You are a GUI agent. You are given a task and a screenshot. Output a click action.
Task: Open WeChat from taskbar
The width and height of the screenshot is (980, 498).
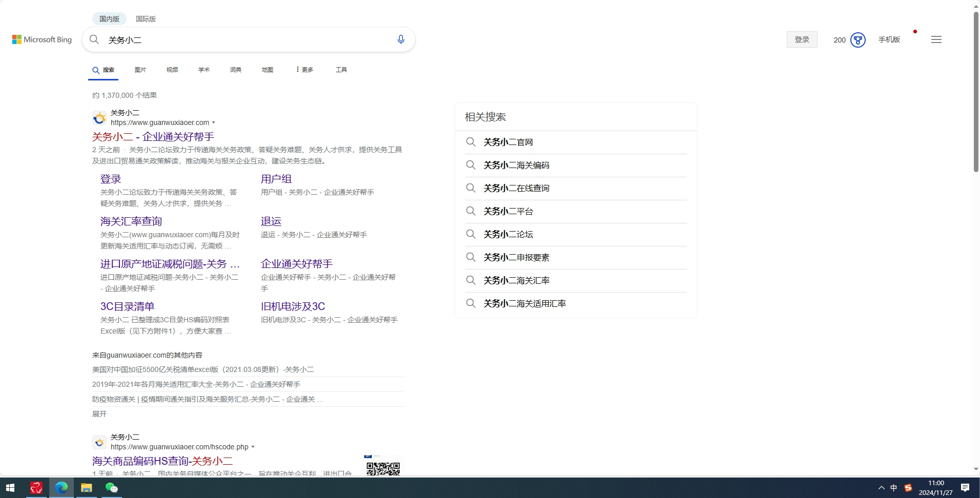point(111,488)
